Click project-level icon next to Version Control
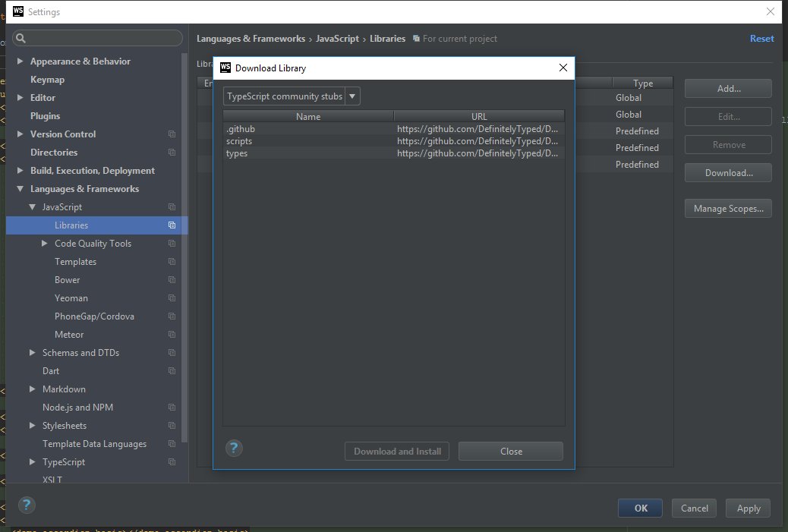The height and width of the screenshot is (532, 788). point(172,134)
